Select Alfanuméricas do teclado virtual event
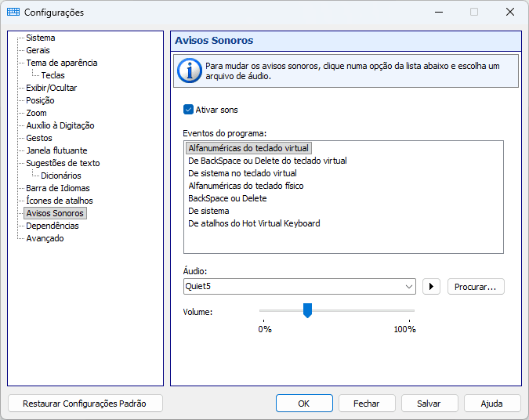 tap(248, 148)
